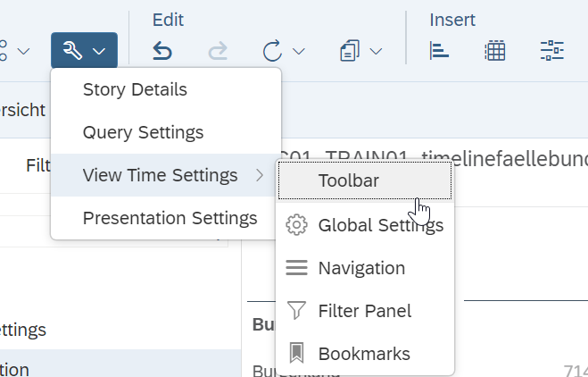Open Story Details from the menu
588x377 pixels.
135,89
